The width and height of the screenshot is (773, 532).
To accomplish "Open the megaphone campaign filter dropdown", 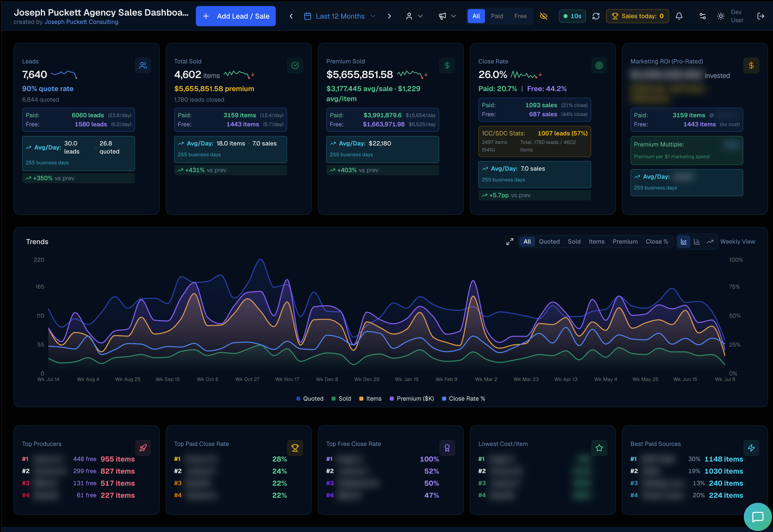I will tap(447, 16).
